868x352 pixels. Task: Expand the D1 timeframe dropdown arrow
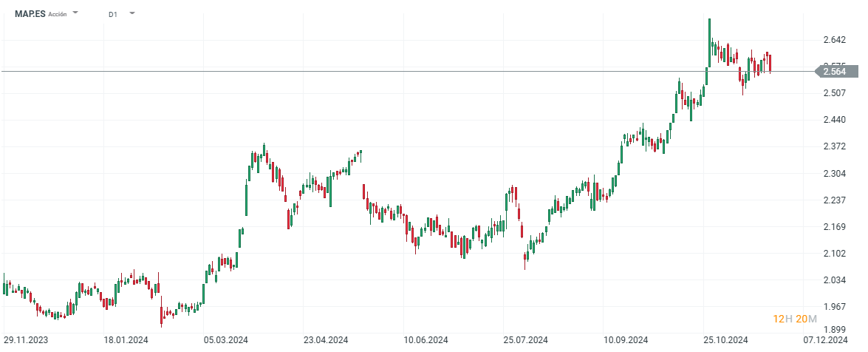(131, 14)
